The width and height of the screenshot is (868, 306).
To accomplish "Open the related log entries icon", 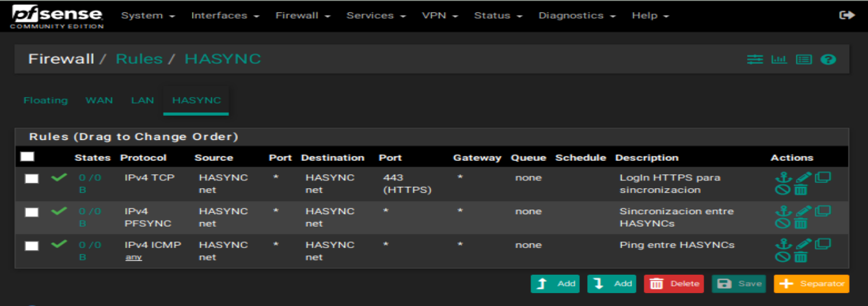I will (x=804, y=59).
